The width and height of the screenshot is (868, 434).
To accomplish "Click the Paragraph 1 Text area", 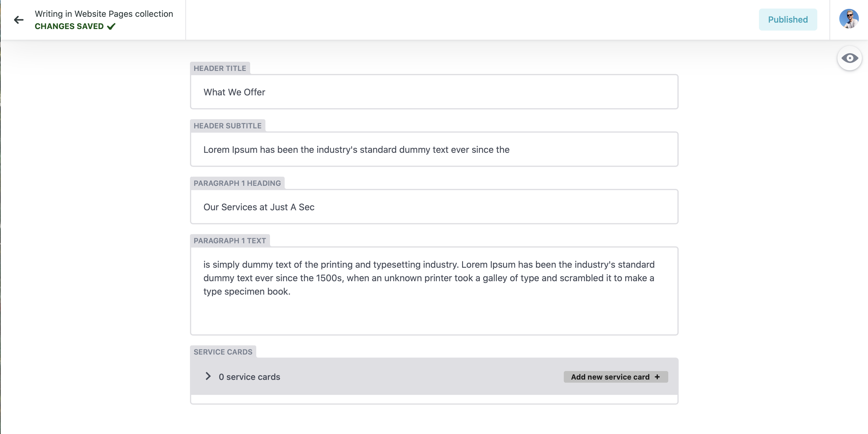I will point(434,290).
